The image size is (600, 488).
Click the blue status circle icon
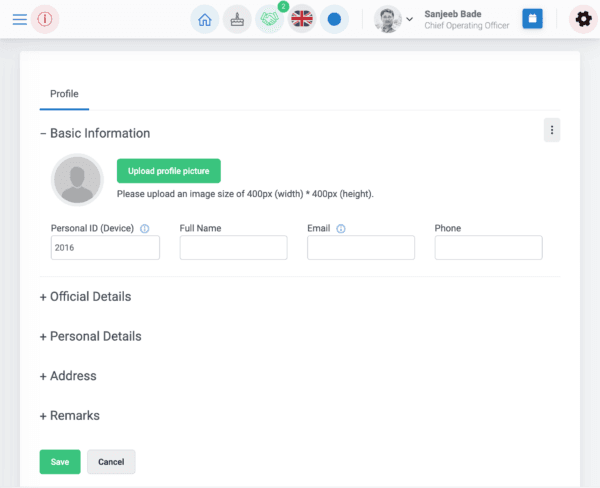click(334, 19)
